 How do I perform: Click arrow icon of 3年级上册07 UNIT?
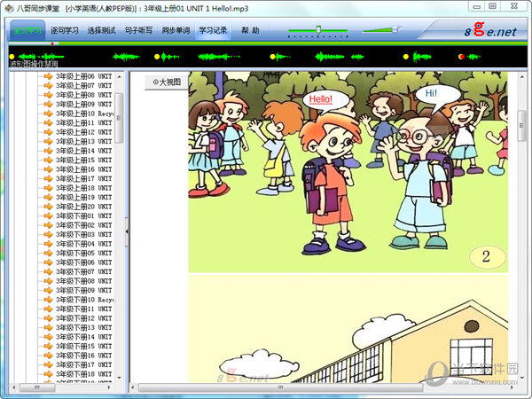pyautogui.click(x=48, y=85)
